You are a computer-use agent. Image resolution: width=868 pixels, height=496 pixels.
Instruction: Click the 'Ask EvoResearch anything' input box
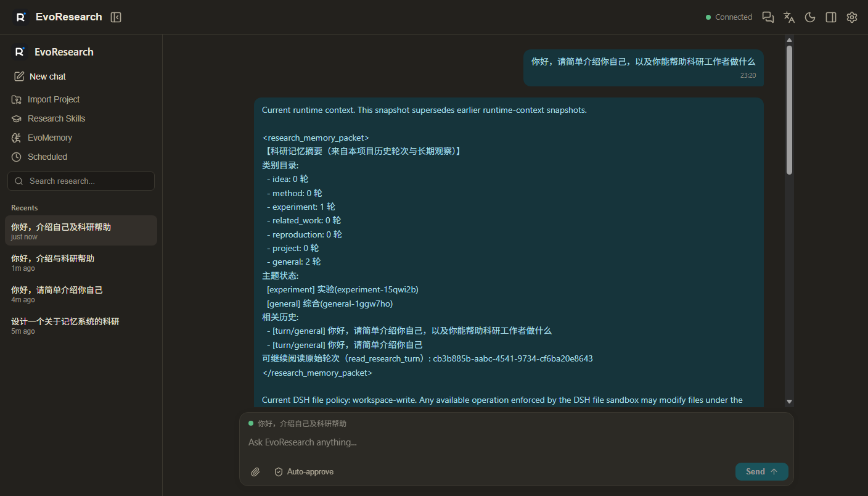pyautogui.click(x=516, y=442)
